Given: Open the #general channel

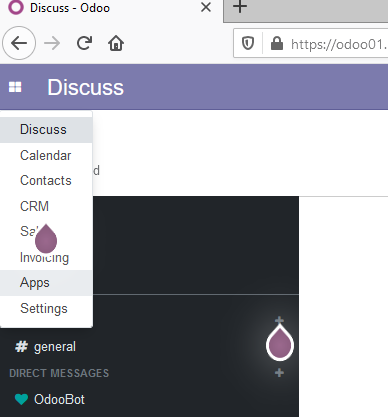Looking at the screenshot, I should coord(46,347).
